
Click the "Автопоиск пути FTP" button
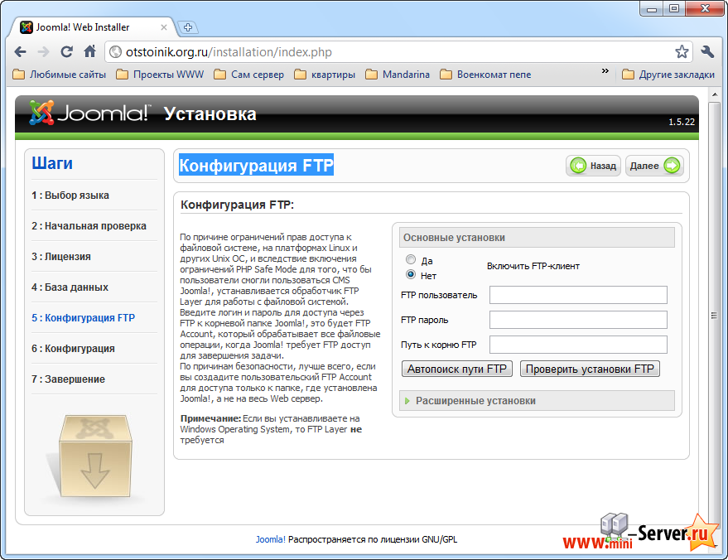456,369
